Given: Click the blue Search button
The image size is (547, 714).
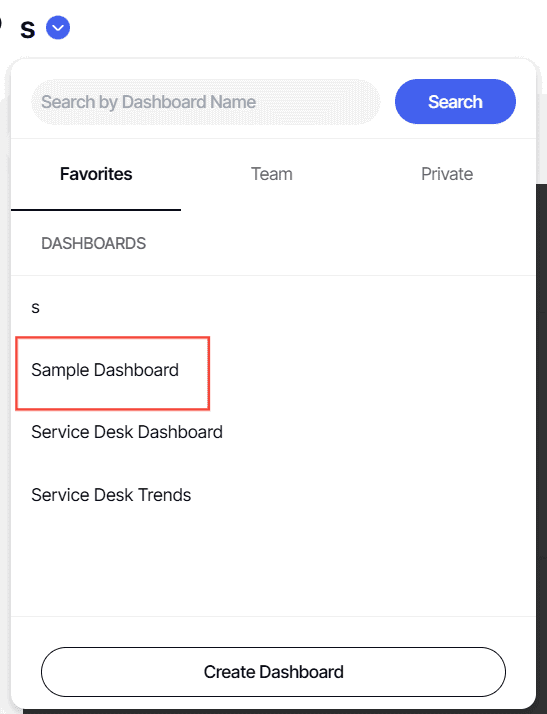Looking at the screenshot, I should click(x=455, y=102).
